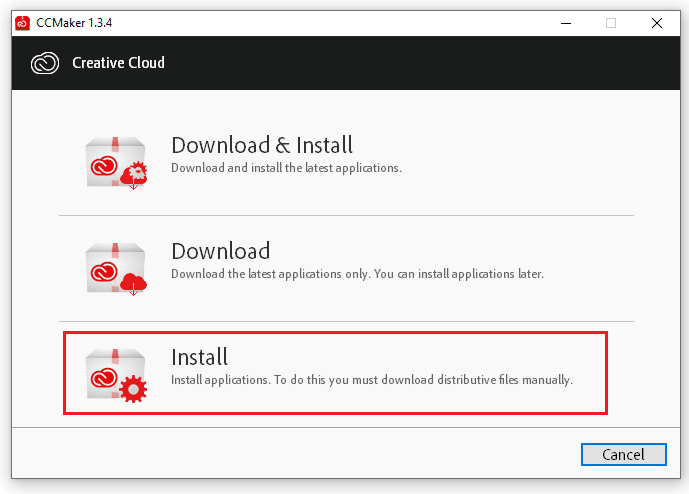This screenshot has width=689, height=494.
Task: Click the greyed-out maximize window button
Action: 610,22
